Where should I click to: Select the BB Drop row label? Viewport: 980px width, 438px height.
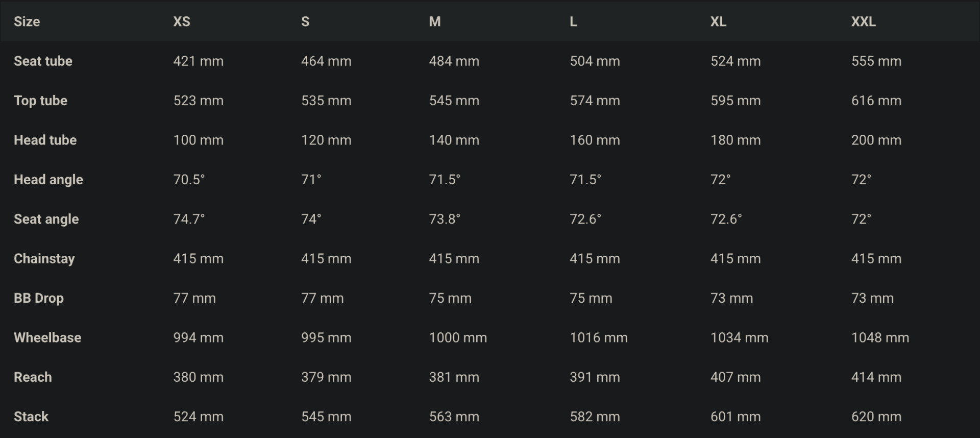[39, 298]
